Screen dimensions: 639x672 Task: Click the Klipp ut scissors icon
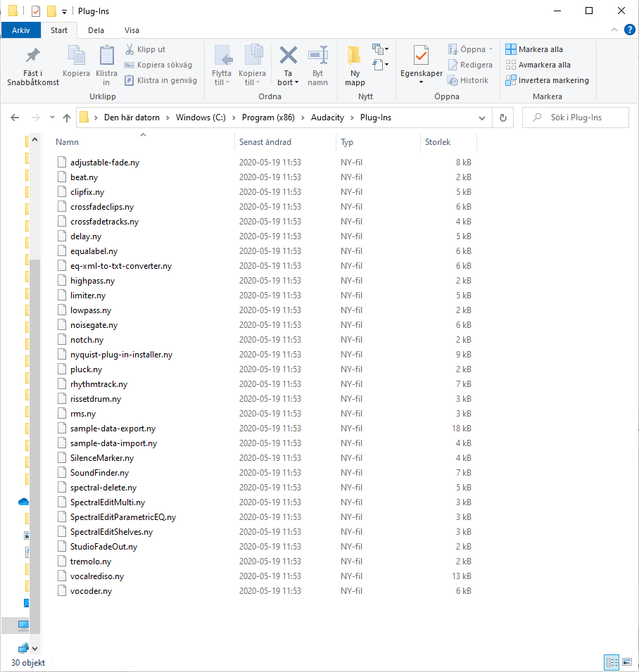pyautogui.click(x=130, y=49)
